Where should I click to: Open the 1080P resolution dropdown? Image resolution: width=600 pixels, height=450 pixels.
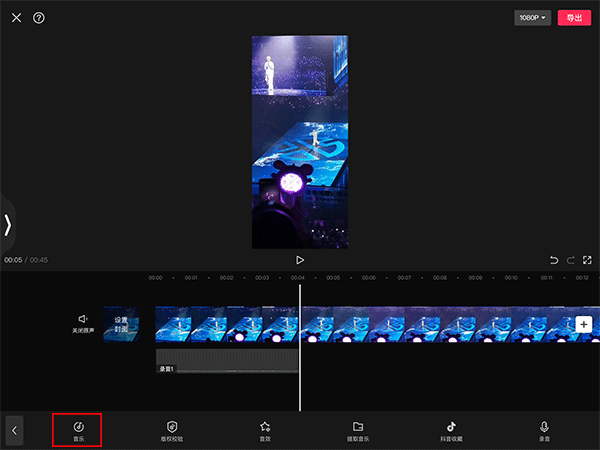tap(533, 18)
